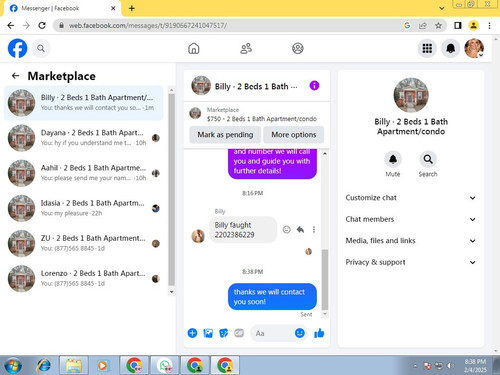500x375 pixels.
Task: React to Billy faught message with emoji
Action: coord(286,229)
